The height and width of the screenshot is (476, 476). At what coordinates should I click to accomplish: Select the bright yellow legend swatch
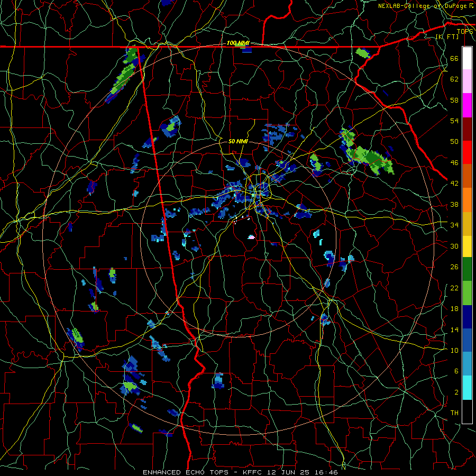467,246
